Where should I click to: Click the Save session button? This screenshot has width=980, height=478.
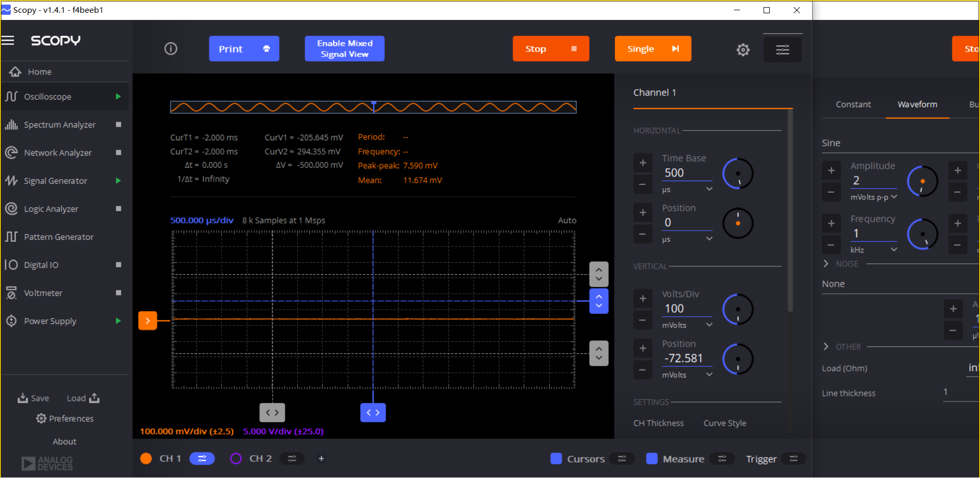(x=33, y=398)
